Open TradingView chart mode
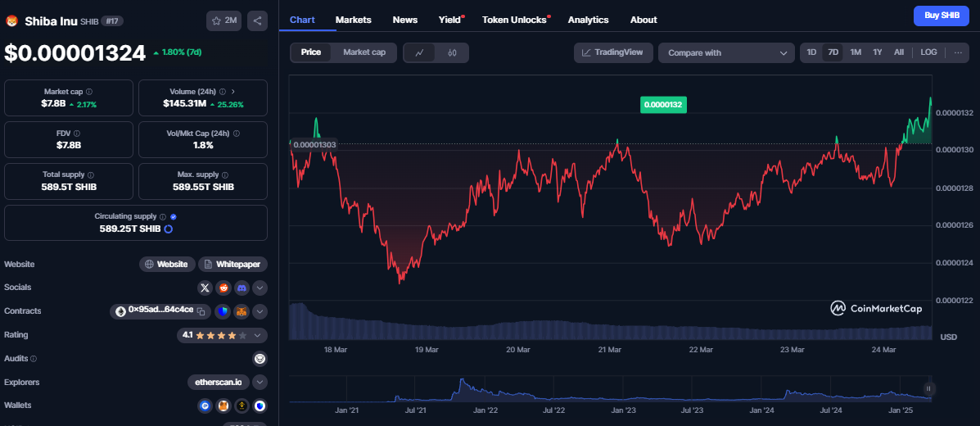This screenshot has height=426, width=980. click(613, 52)
